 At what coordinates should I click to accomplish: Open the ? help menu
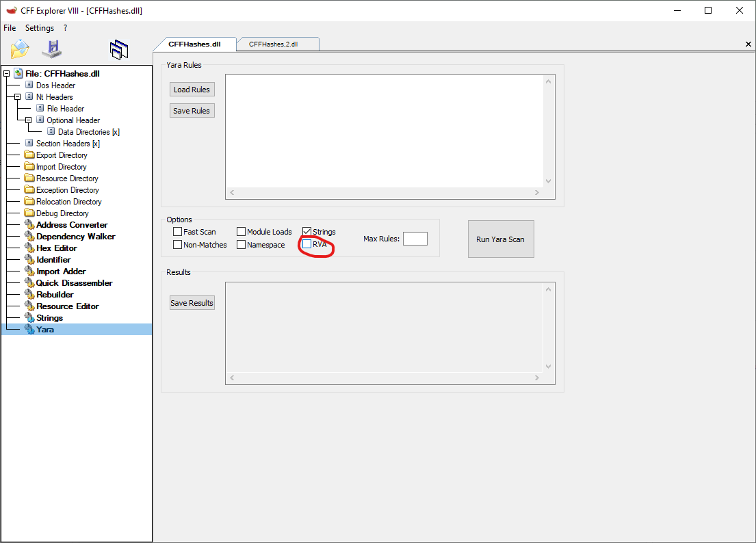click(x=66, y=28)
